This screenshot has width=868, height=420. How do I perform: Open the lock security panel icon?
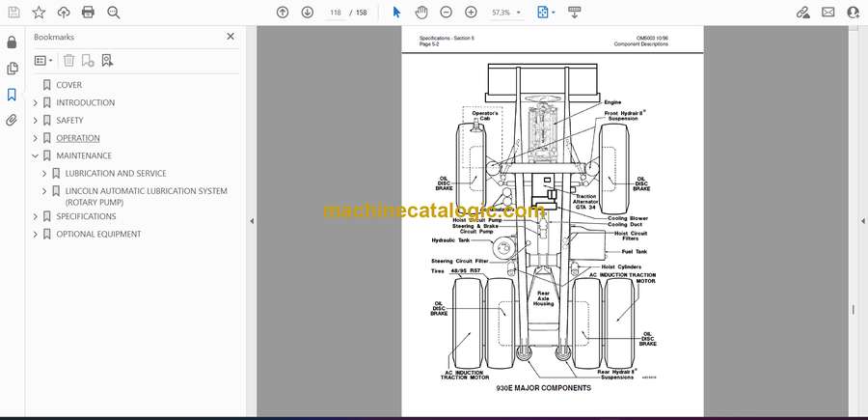click(x=12, y=42)
